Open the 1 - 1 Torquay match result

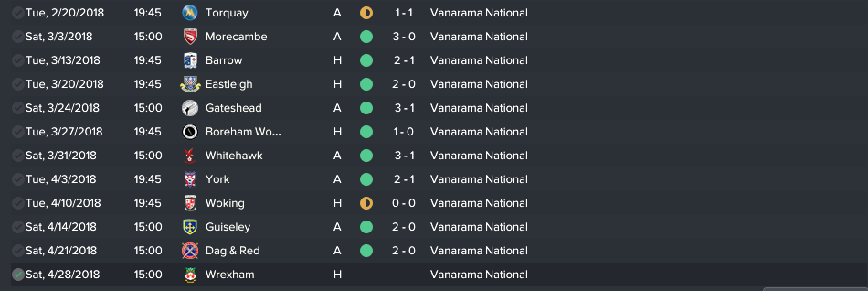point(404,13)
